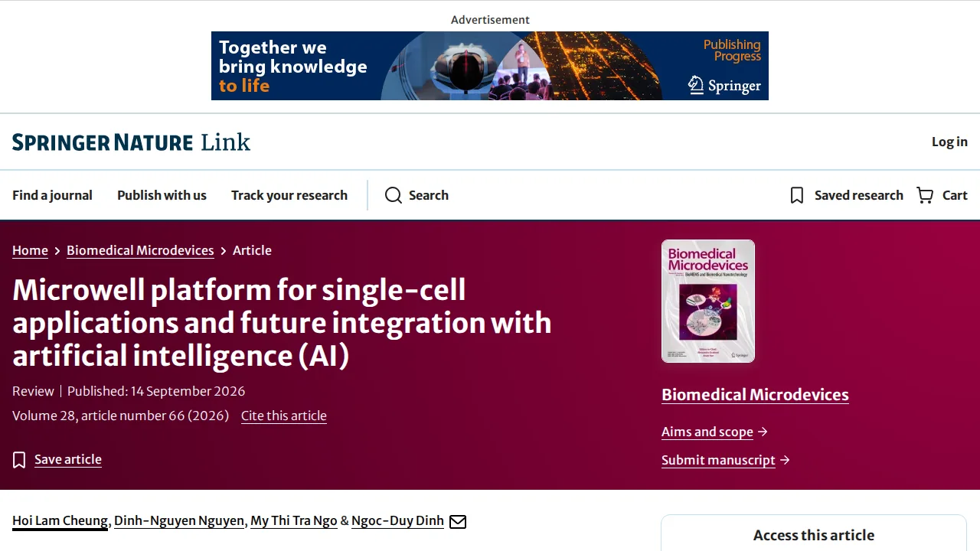Viewport: 980px width, 551px height.
Task: Open the Publish with us menu
Action: (162, 195)
